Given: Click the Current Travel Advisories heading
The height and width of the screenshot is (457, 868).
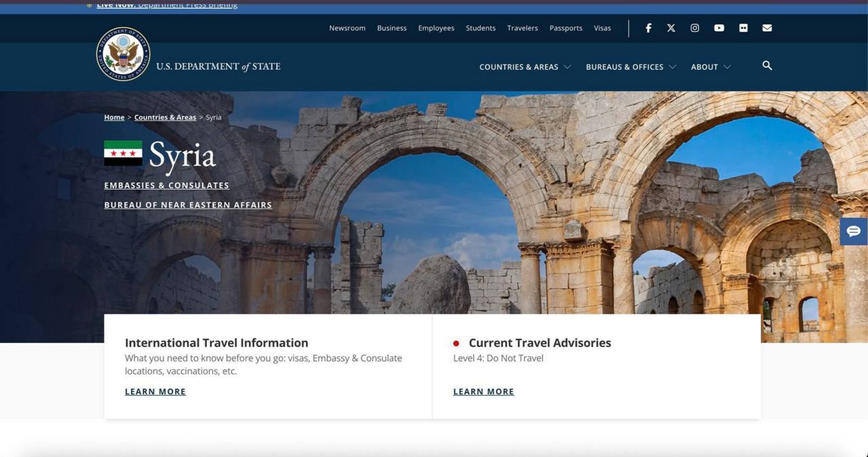Looking at the screenshot, I should click(540, 342).
